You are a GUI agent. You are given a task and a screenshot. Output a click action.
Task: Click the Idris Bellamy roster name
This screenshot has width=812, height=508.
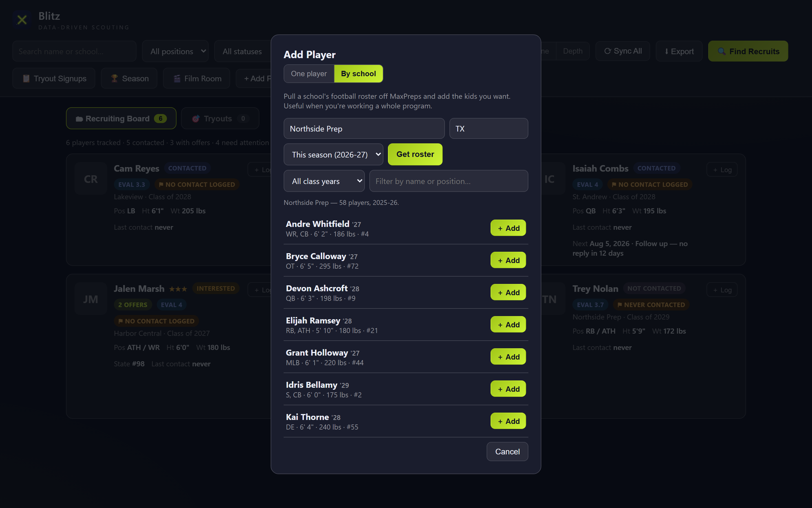(311, 385)
